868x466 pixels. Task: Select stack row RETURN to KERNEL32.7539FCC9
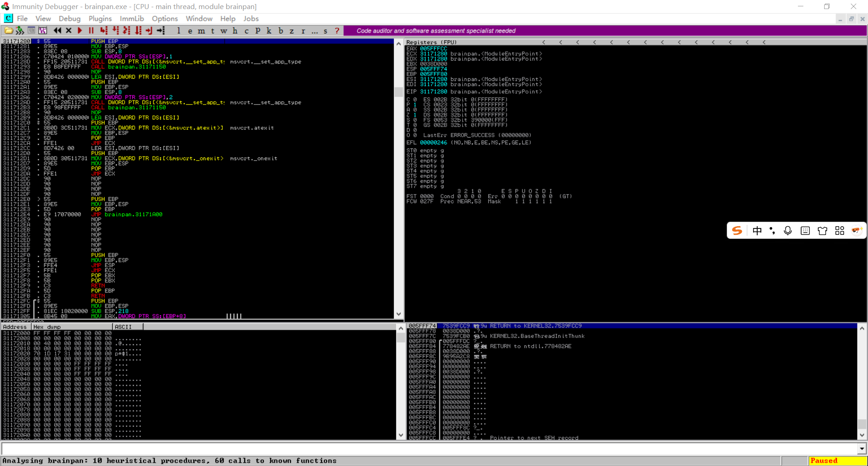pyautogui.click(x=632, y=326)
